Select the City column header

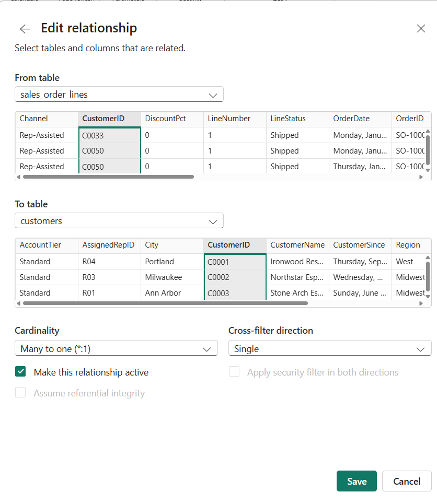[x=172, y=245]
